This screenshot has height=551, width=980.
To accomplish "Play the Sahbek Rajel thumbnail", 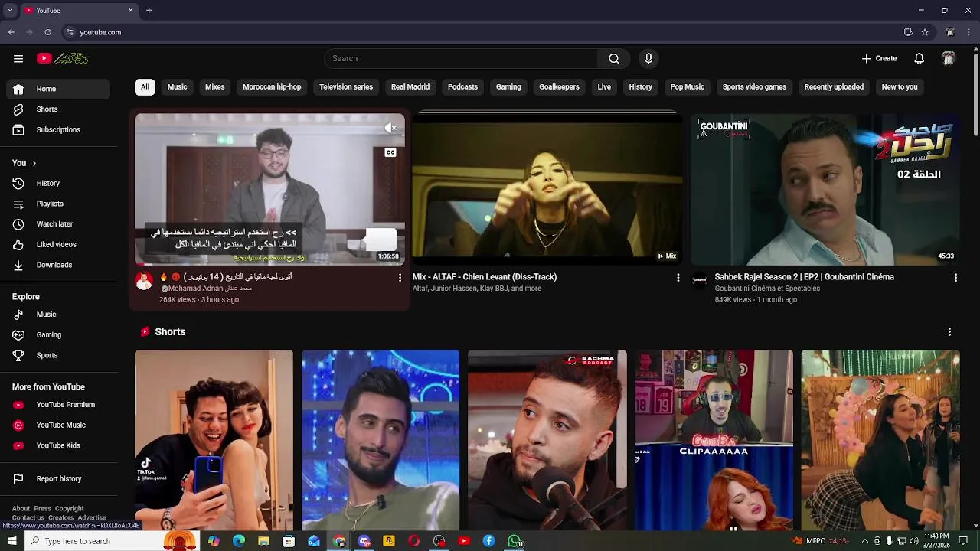I will (825, 189).
